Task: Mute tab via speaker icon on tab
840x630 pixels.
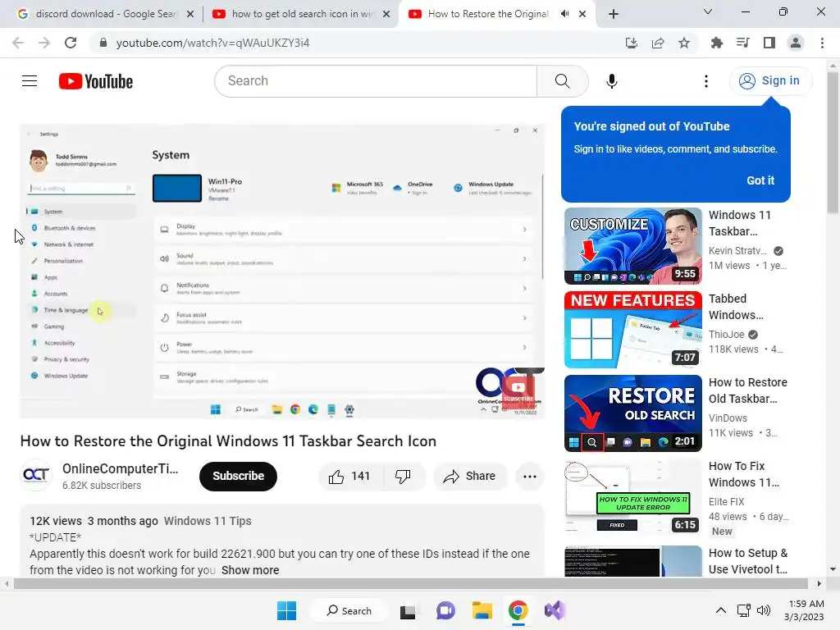Action: [564, 14]
